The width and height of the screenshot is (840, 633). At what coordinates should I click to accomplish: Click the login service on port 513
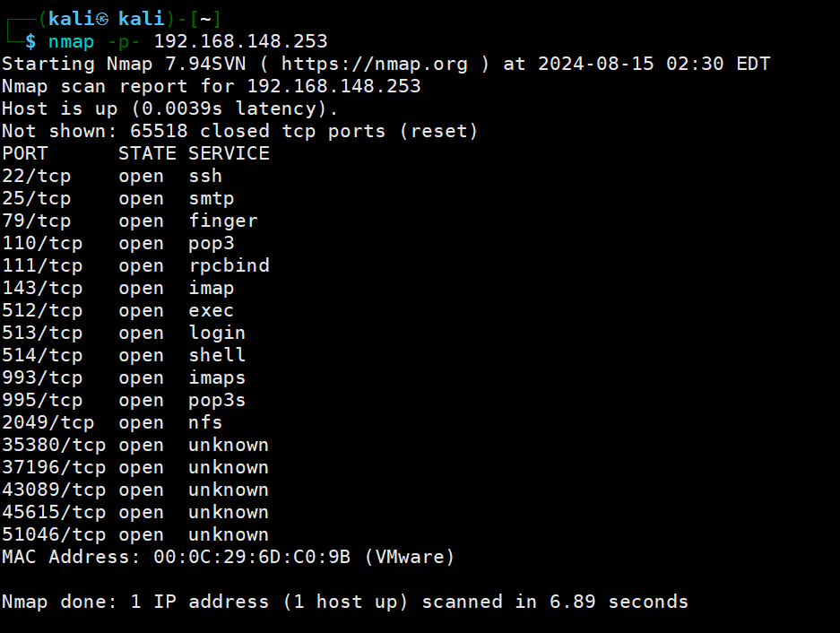(217, 334)
